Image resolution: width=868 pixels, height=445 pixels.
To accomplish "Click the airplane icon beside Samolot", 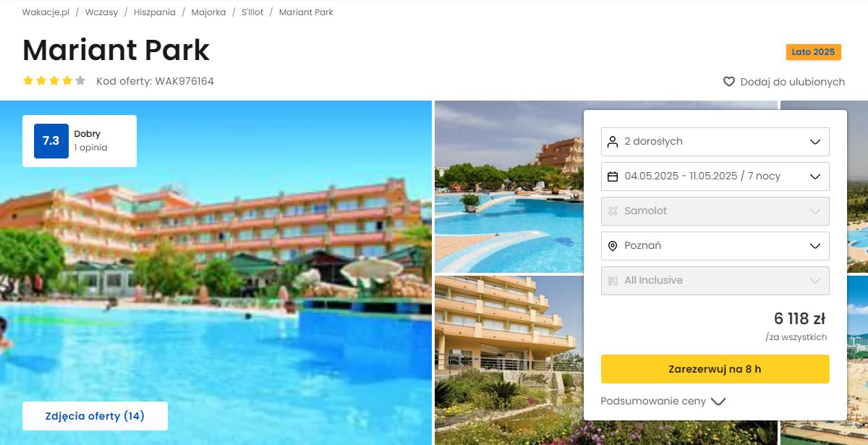I will 613,211.
